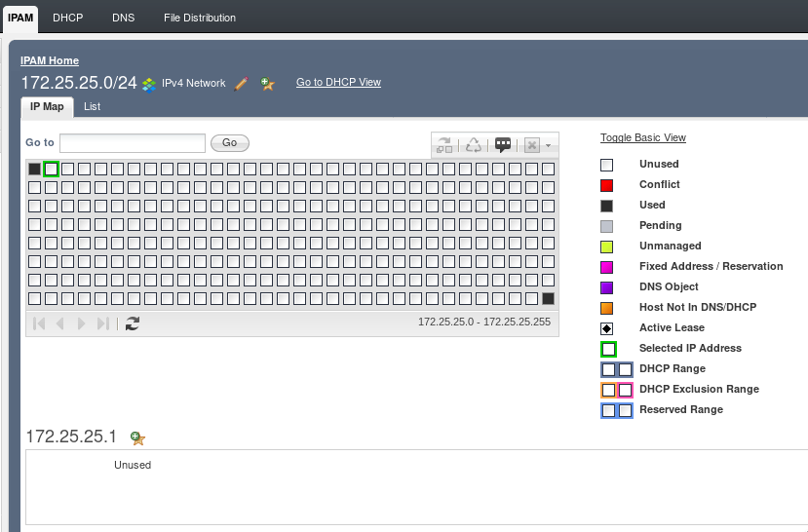This screenshot has width=808, height=532.
Task: Open the File Distribution tab
Action: point(200,18)
